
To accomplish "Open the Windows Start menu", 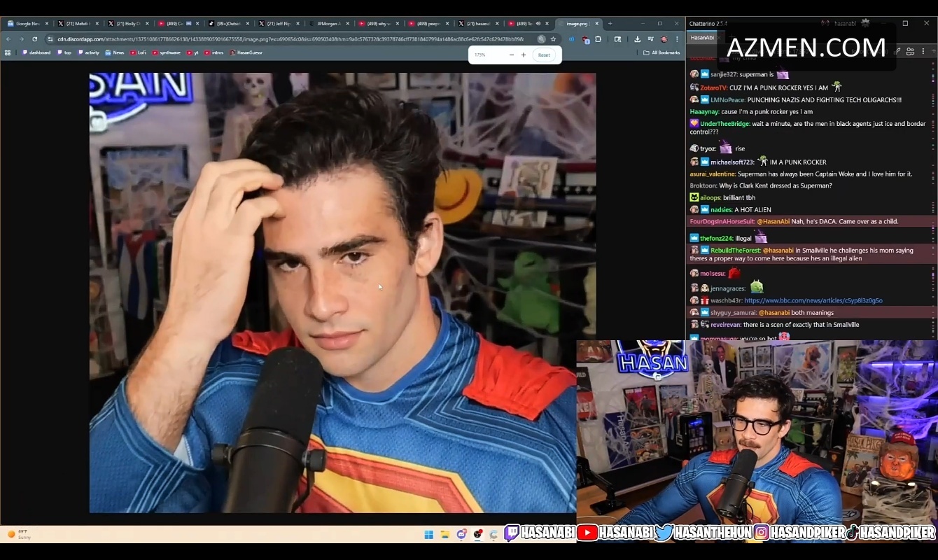I will (x=428, y=534).
